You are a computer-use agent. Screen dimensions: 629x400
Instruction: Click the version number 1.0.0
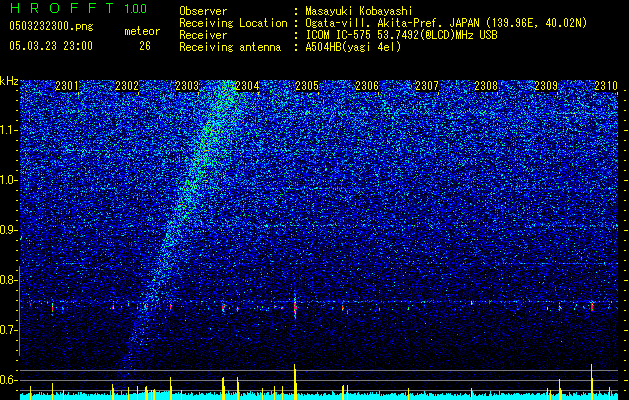(135, 9)
